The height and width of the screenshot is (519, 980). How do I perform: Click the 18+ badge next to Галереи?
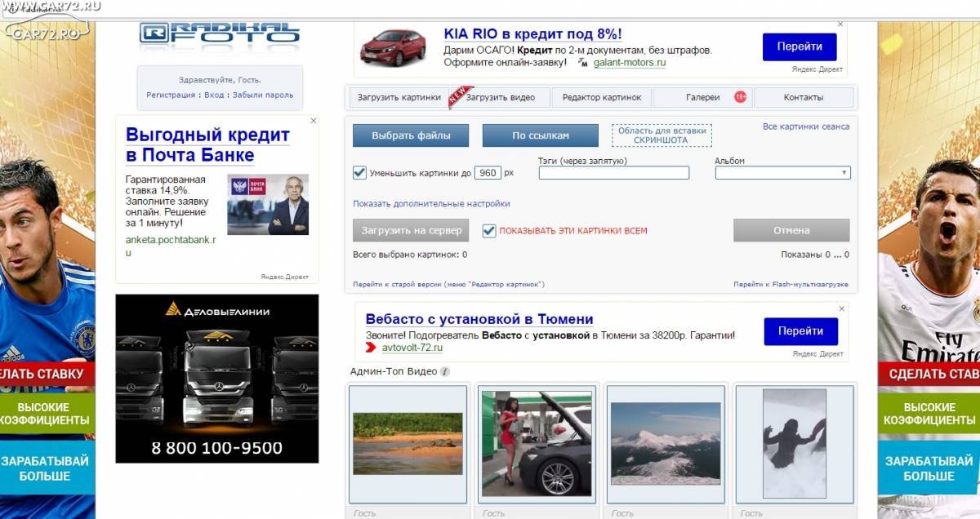pos(740,97)
